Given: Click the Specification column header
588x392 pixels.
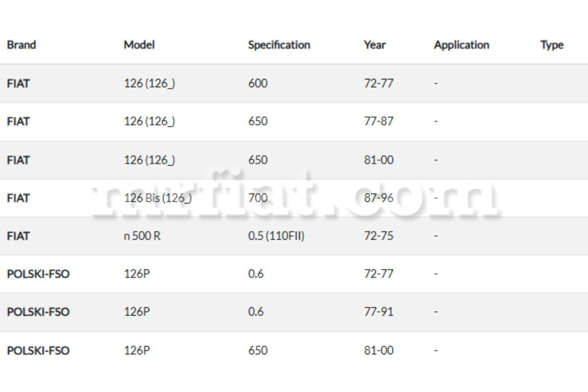Looking at the screenshot, I should (279, 45).
